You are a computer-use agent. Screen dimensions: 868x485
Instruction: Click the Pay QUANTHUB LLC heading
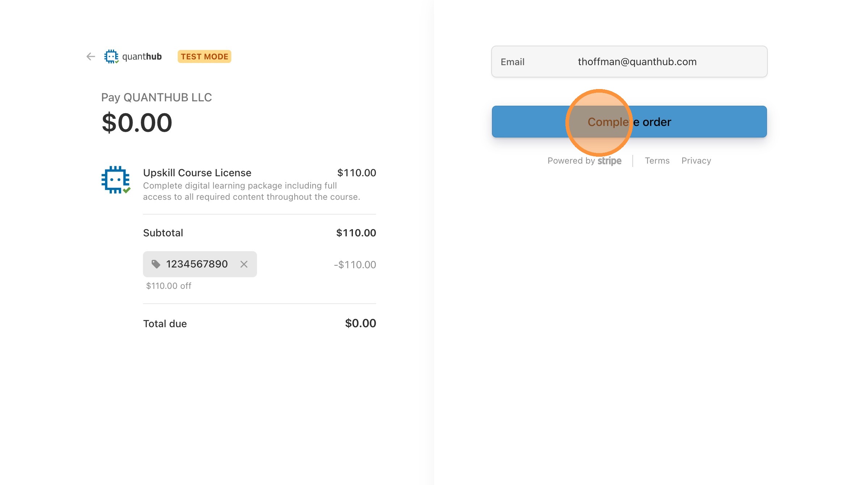point(156,97)
